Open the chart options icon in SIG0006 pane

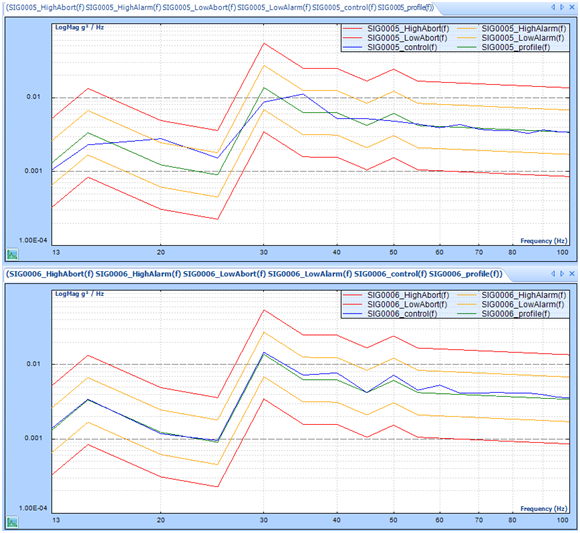pyautogui.click(x=12, y=522)
